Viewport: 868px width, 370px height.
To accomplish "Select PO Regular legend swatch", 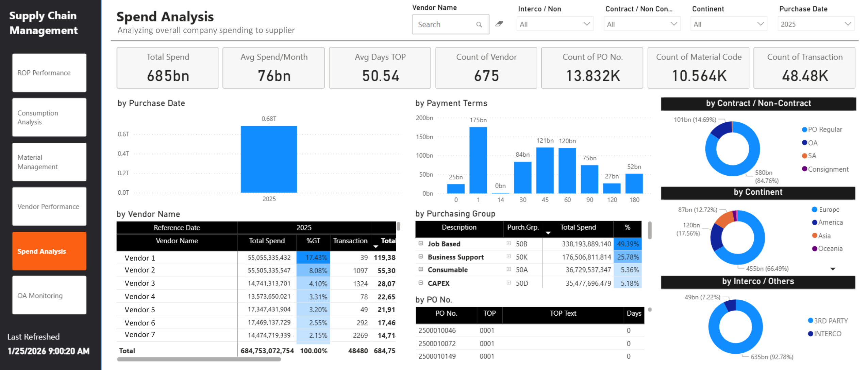I will 804,129.
